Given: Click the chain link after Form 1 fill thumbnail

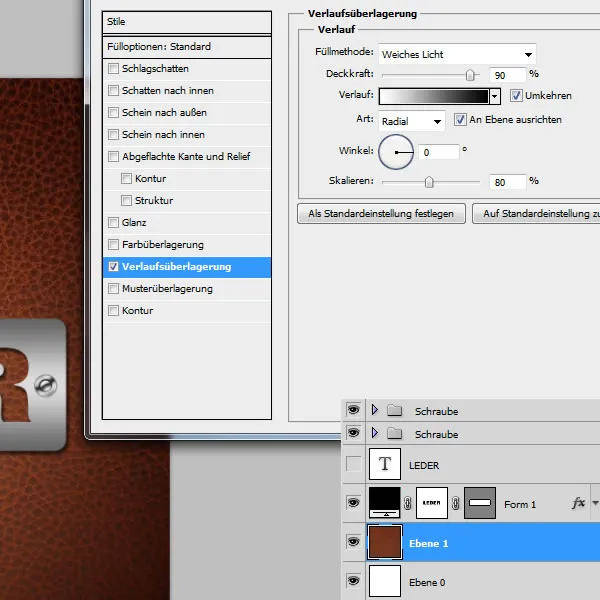Looking at the screenshot, I should [x=408, y=504].
